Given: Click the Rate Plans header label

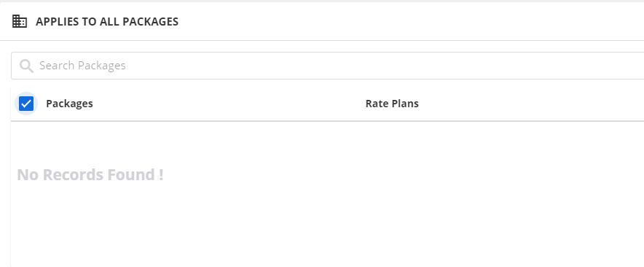Looking at the screenshot, I should pyautogui.click(x=392, y=104).
